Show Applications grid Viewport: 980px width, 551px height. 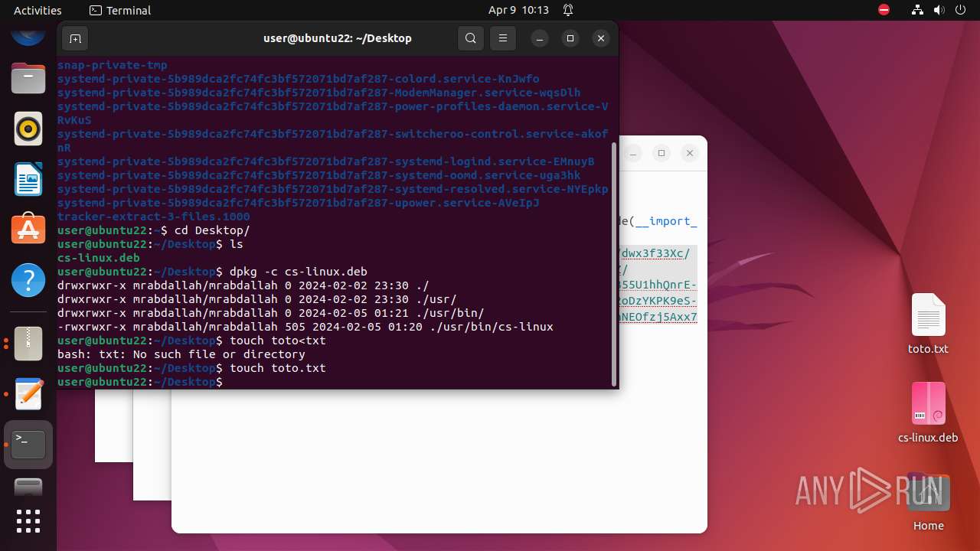pyautogui.click(x=28, y=521)
